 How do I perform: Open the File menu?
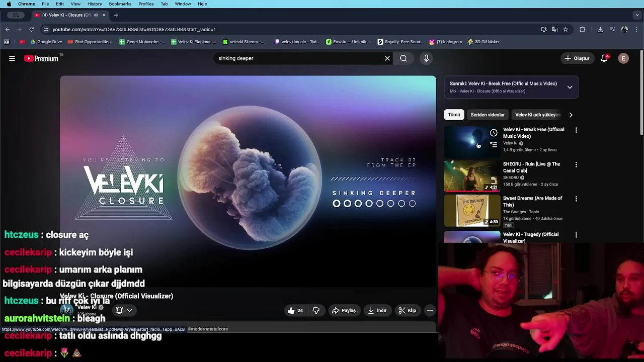45,4
